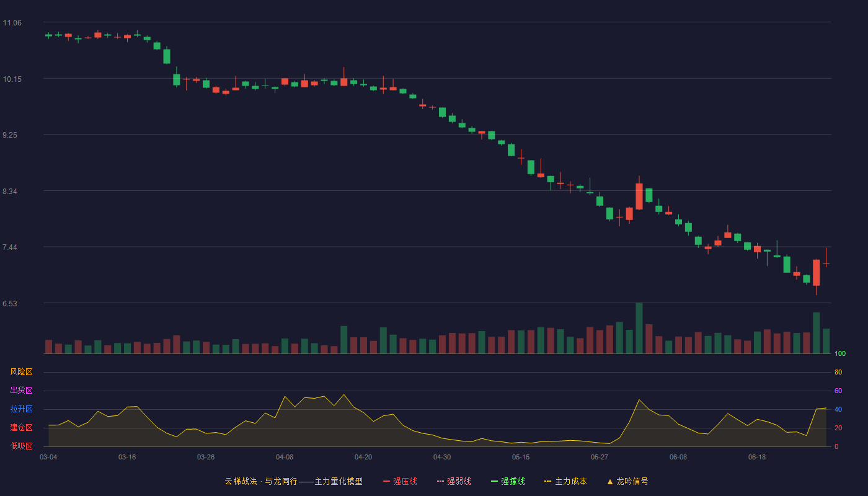Click the 04-08 date label

285,457
